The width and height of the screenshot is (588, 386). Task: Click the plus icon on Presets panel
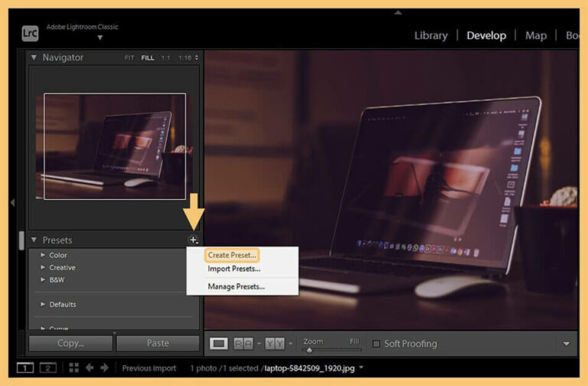point(193,240)
